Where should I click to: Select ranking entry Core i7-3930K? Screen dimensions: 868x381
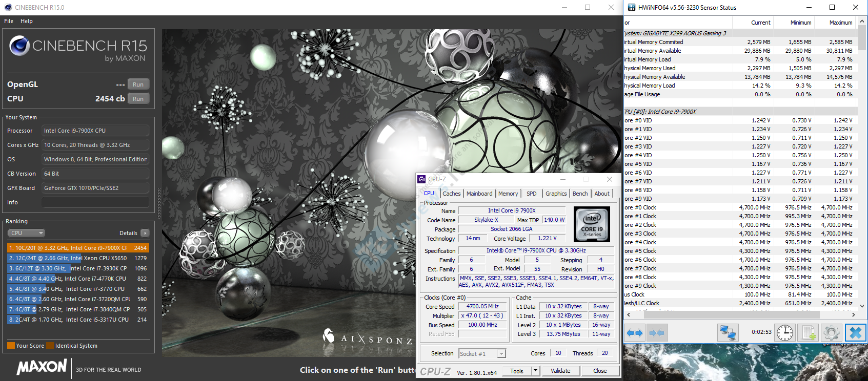click(x=78, y=268)
